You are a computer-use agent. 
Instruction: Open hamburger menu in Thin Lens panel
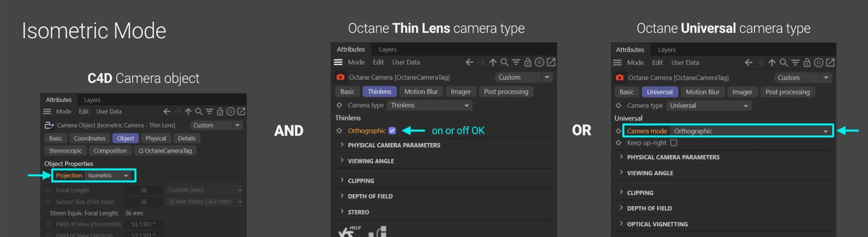tap(338, 62)
